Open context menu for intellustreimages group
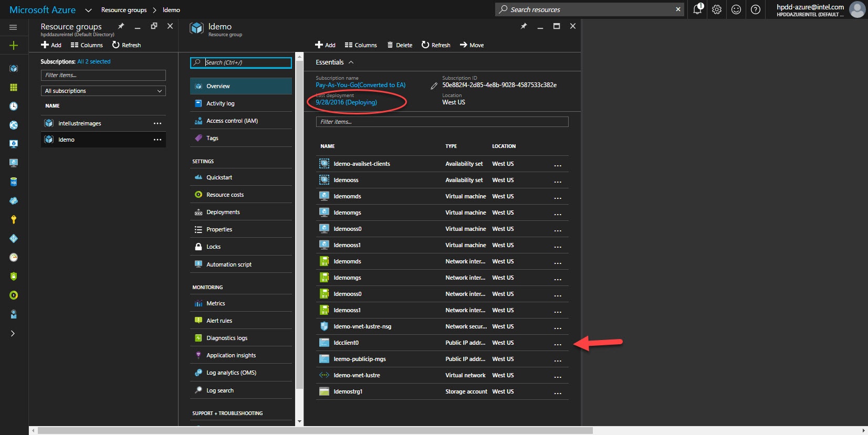The height and width of the screenshot is (435, 868). [157, 123]
